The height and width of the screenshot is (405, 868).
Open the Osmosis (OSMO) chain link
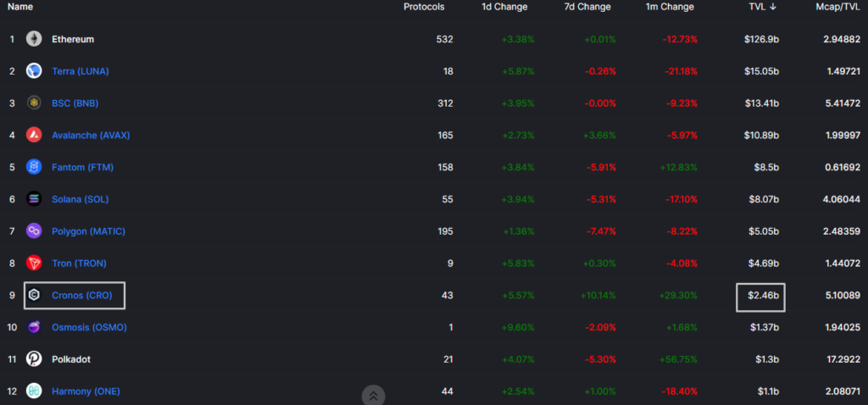[x=89, y=327]
